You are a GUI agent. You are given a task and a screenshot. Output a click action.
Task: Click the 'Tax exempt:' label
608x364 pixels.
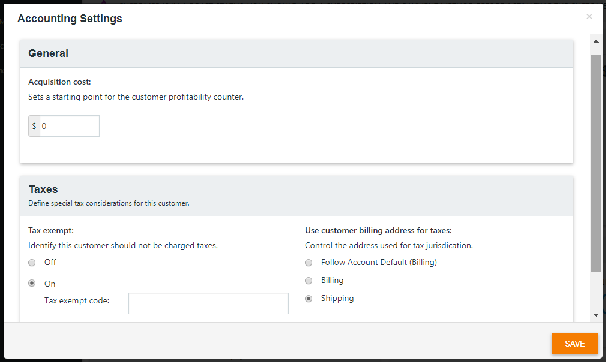(x=51, y=230)
